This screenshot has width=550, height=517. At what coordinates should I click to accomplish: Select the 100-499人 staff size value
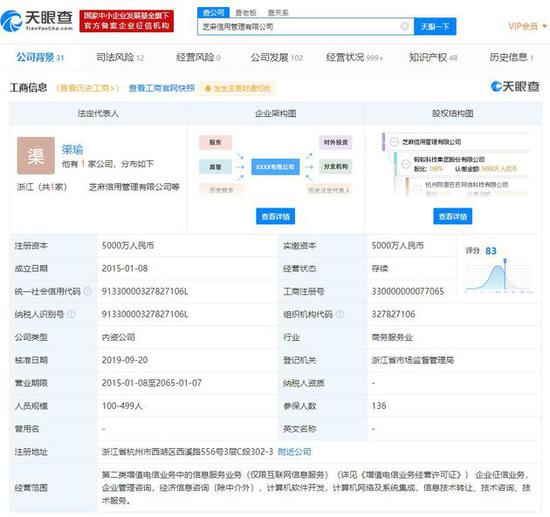coord(122,406)
